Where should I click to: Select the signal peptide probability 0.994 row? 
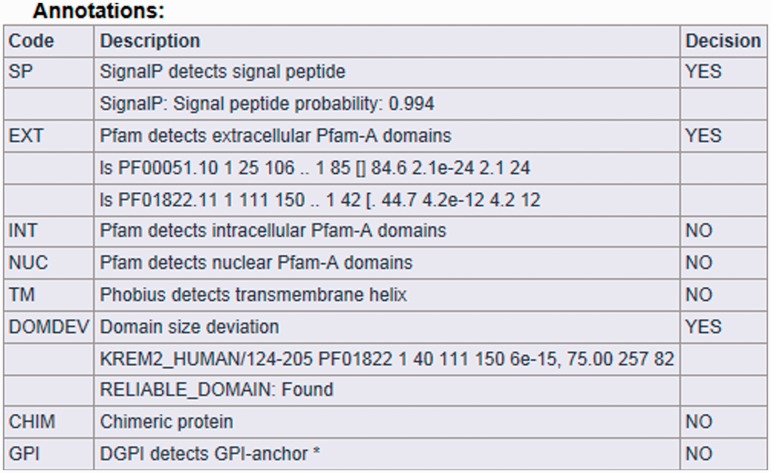pyautogui.click(x=386, y=104)
